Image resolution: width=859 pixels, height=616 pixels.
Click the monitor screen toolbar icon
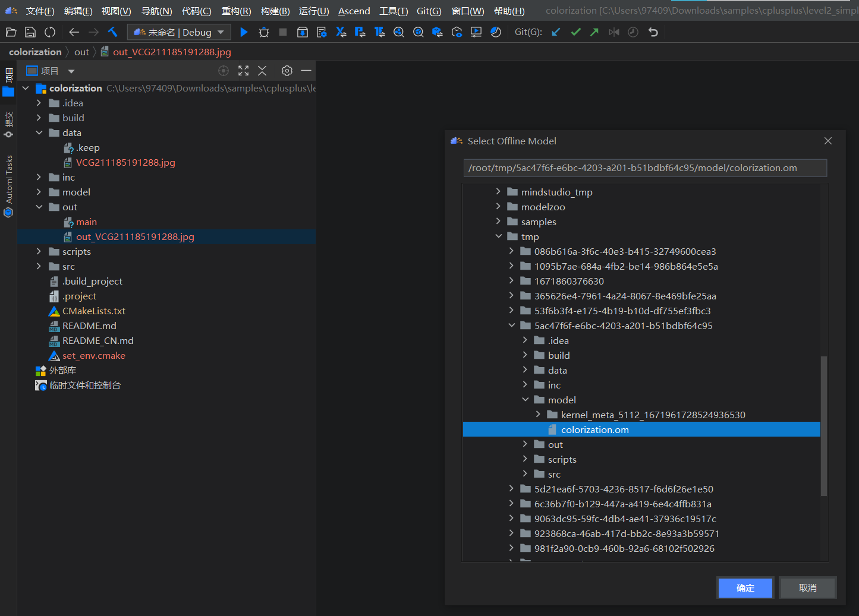[476, 32]
